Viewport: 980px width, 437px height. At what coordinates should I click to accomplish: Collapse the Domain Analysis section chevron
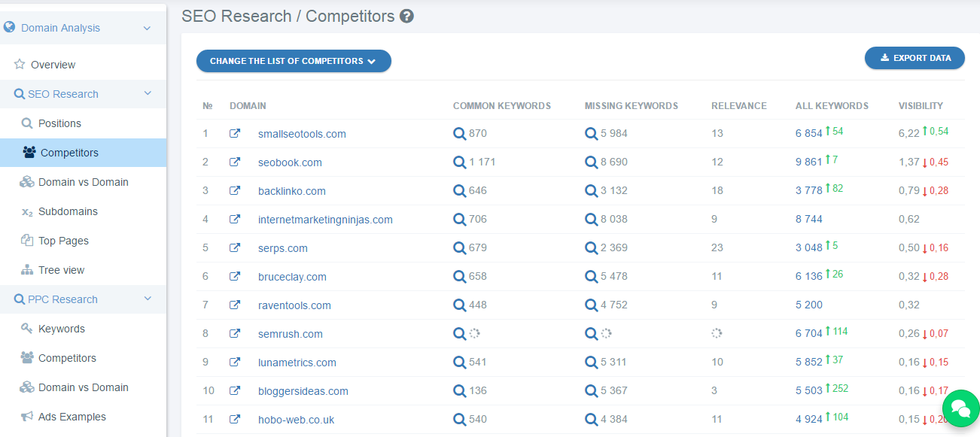pos(148,28)
